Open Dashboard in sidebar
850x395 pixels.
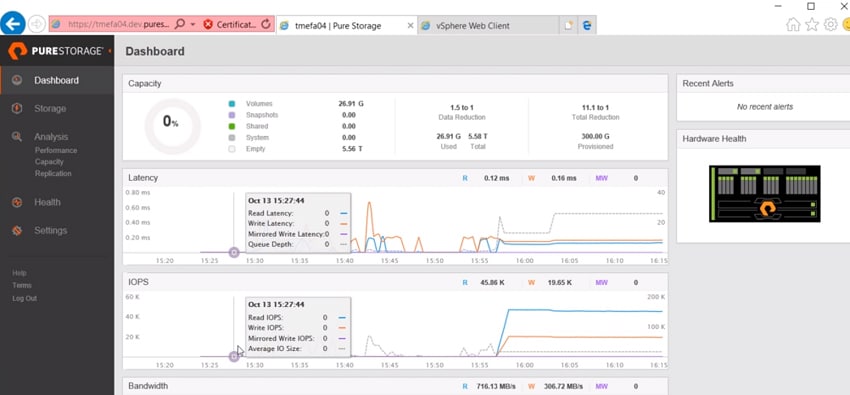pos(56,80)
